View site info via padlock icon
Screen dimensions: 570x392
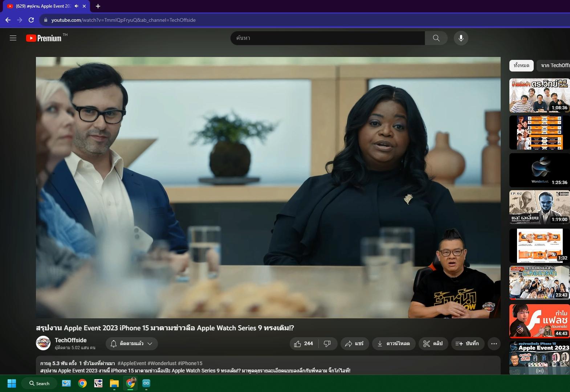pos(46,20)
